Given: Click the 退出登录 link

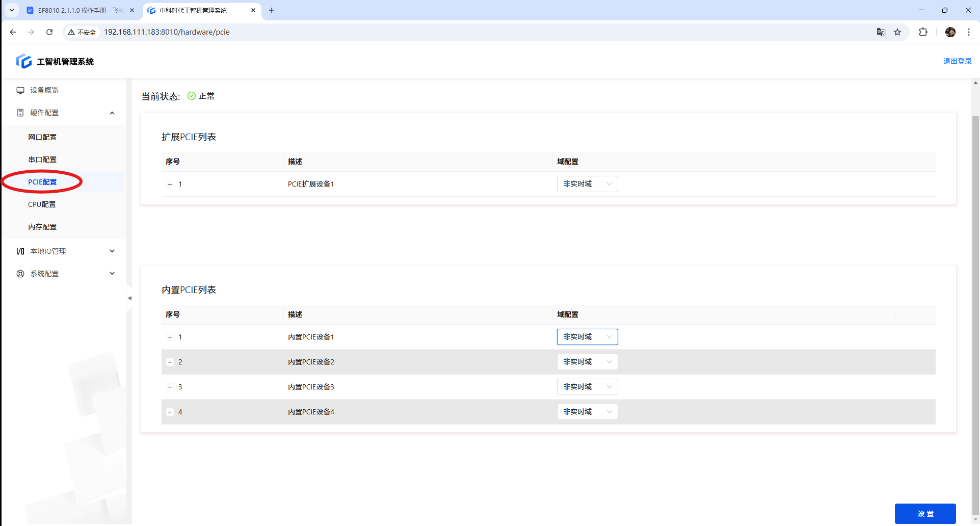Looking at the screenshot, I should point(957,61).
